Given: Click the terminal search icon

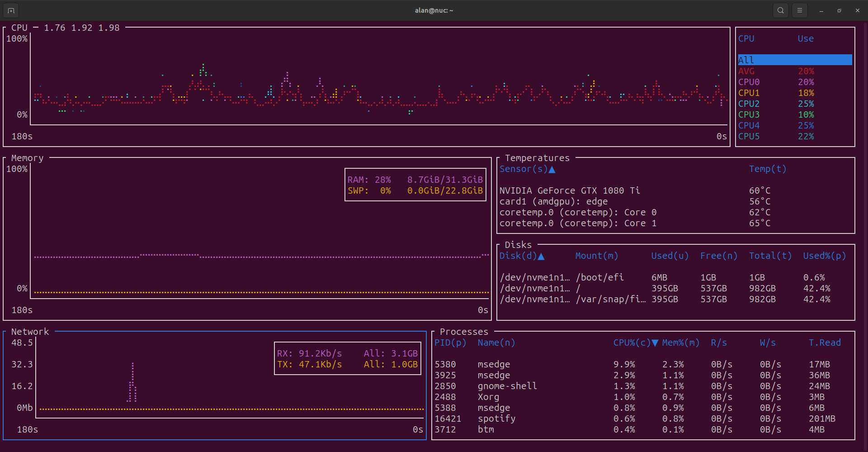Looking at the screenshot, I should (780, 10).
